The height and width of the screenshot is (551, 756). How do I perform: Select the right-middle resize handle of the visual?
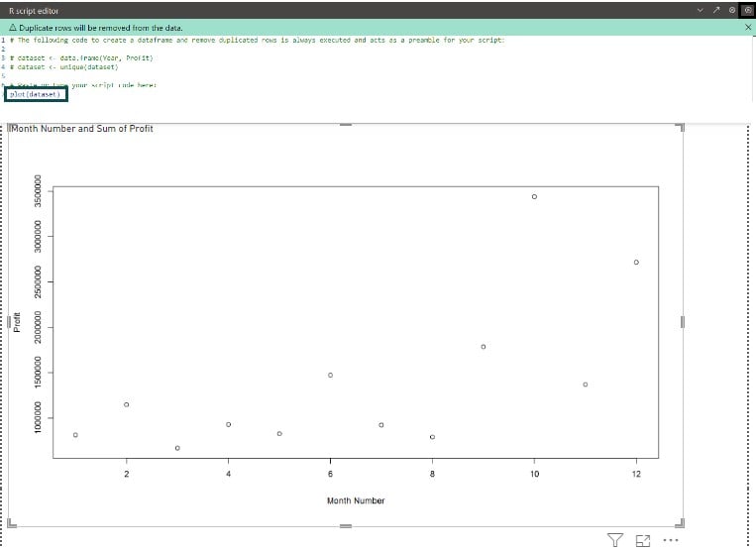pos(683,322)
